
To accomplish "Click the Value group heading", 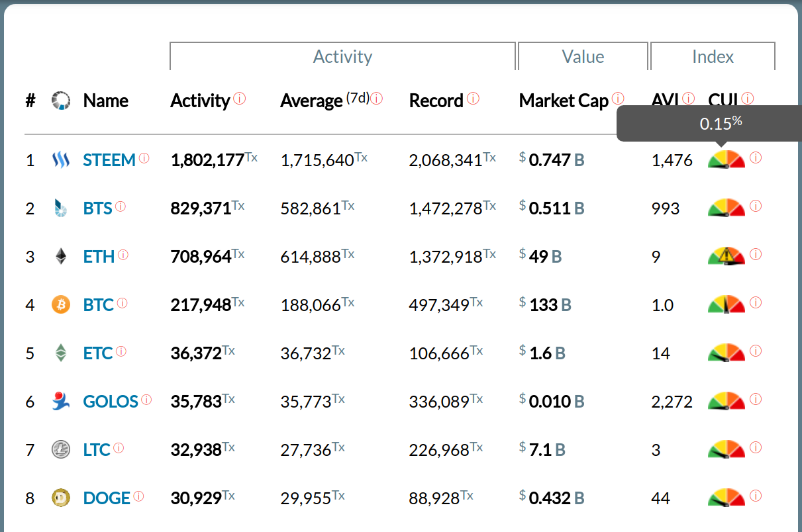I will click(x=583, y=56).
